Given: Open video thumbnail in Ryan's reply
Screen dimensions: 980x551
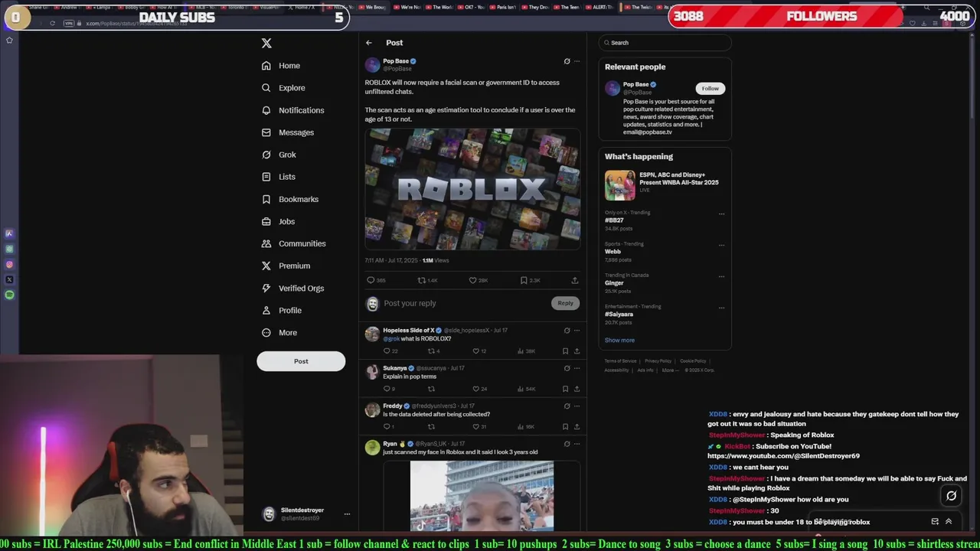Looking at the screenshot, I should tap(482, 495).
